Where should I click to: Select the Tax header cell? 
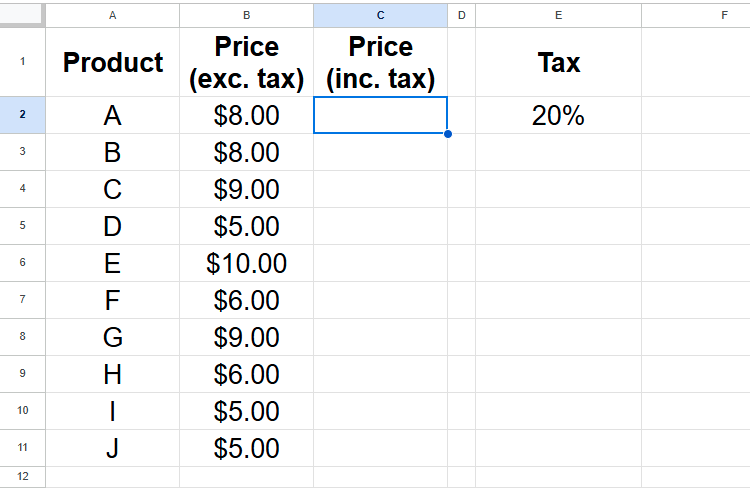coord(558,62)
